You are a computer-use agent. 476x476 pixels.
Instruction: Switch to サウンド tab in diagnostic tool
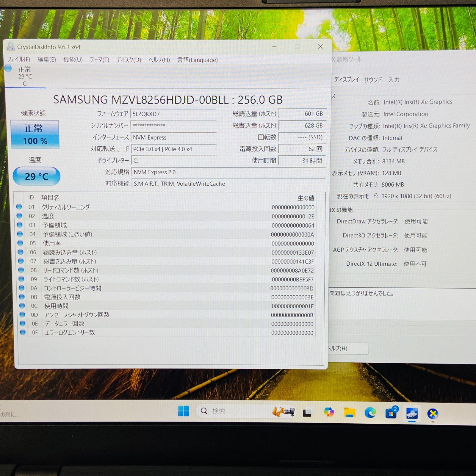tap(373, 80)
